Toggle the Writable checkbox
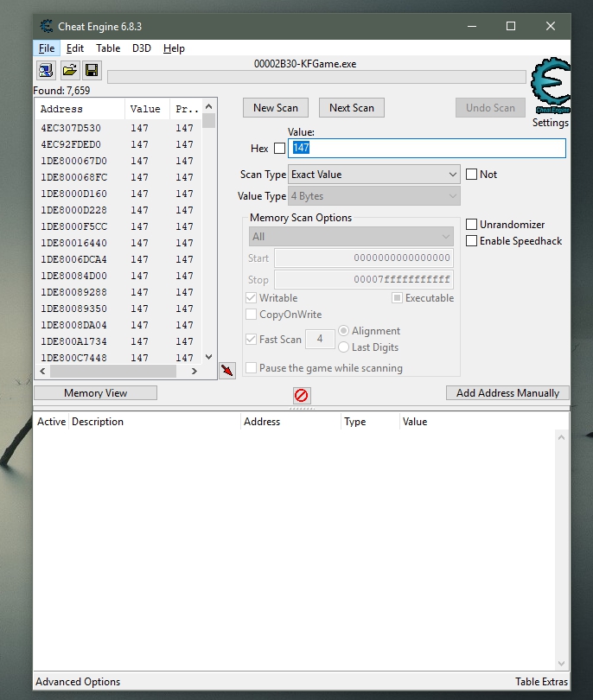593x700 pixels. [252, 298]
